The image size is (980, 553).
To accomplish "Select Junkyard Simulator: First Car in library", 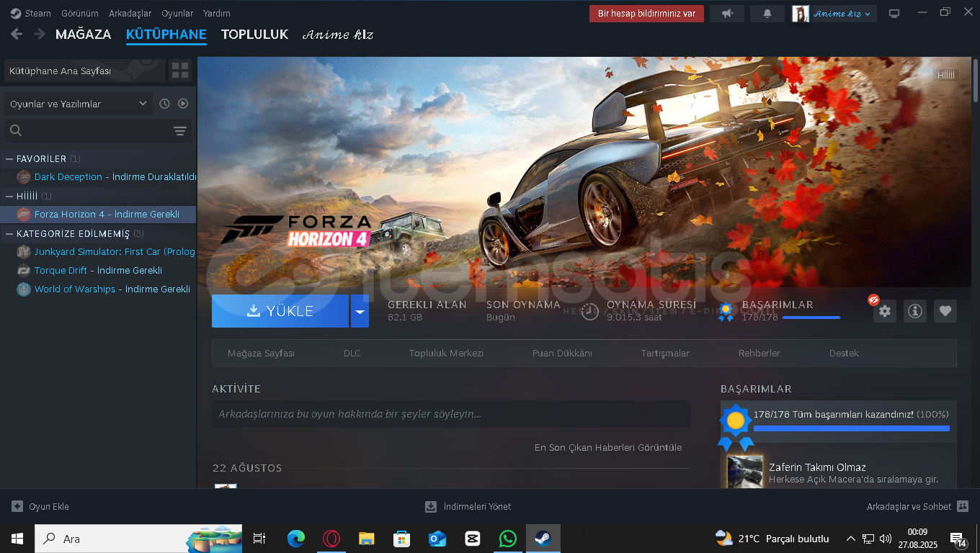I will 98,252.
